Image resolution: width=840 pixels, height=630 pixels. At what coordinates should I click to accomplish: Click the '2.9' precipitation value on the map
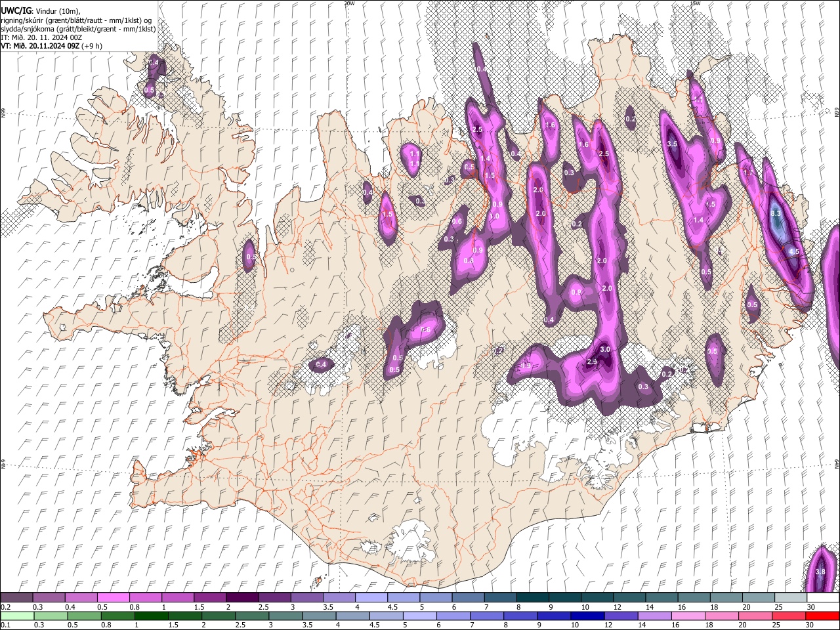592,362
